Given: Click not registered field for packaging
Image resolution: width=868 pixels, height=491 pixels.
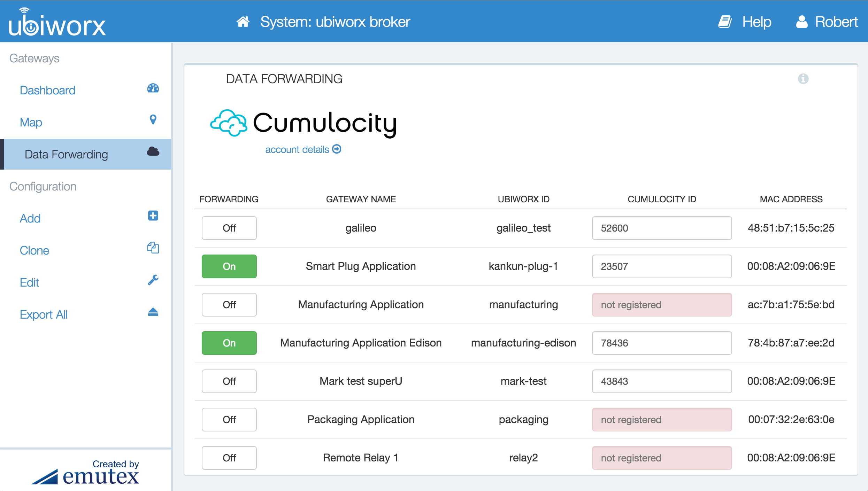Looking at the screenshot, I should (x=662, y=420).
